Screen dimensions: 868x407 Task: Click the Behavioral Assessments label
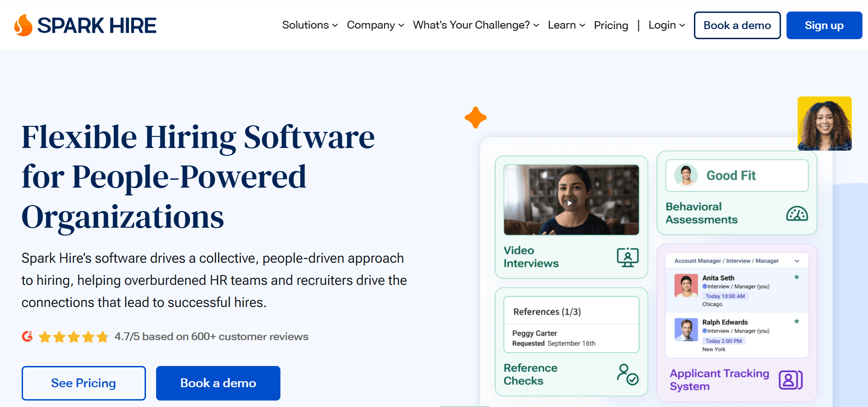[702, 213]
